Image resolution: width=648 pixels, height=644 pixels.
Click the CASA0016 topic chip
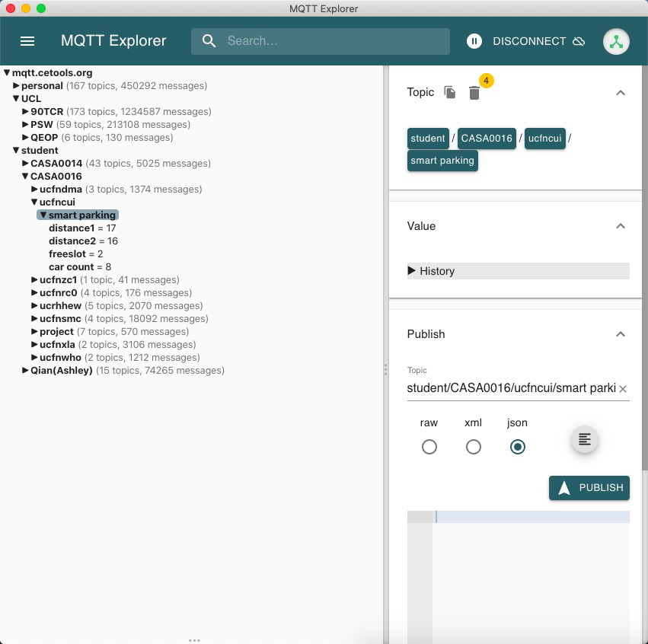(487, 139)
